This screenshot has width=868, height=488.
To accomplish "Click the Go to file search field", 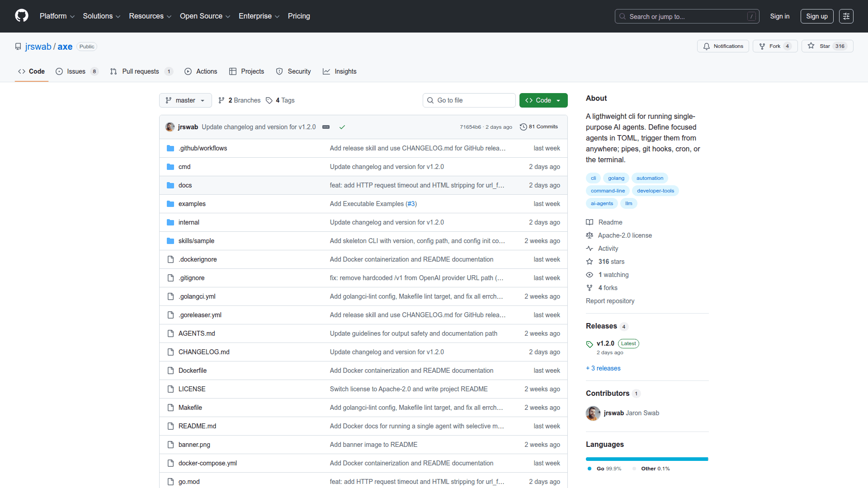I will pyautogui.click(x=469, y=100).
